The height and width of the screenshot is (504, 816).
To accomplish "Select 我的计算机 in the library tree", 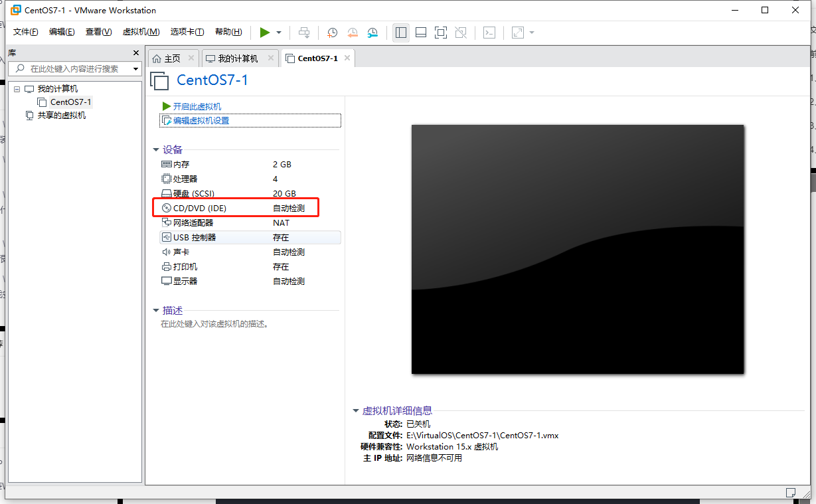I will (x=57, y=88).
